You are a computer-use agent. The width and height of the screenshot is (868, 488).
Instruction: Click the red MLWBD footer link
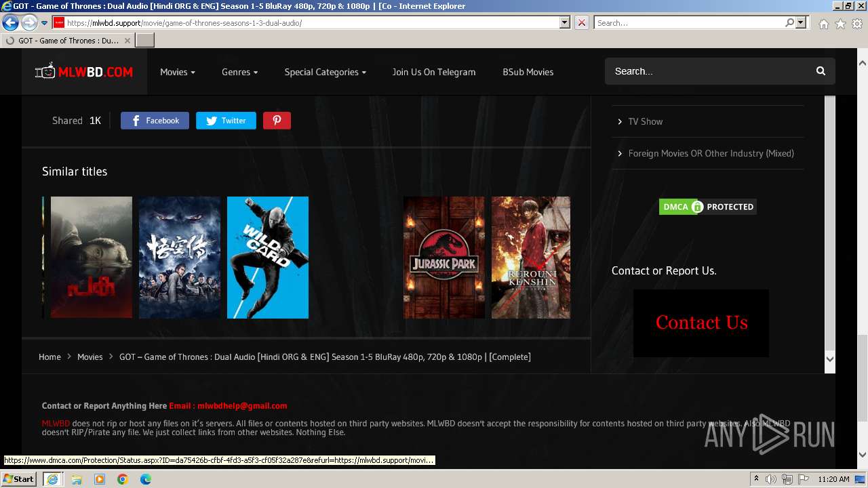56,424
